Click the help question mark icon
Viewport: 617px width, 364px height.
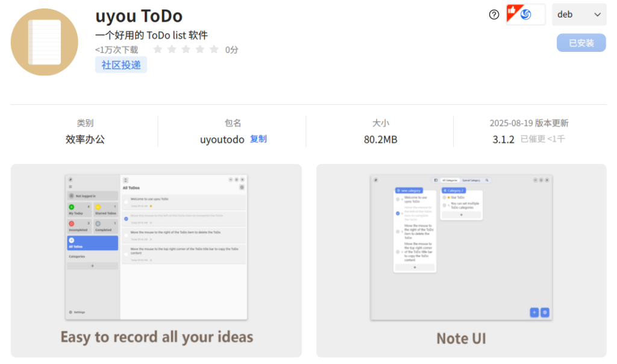pos(494,14)
